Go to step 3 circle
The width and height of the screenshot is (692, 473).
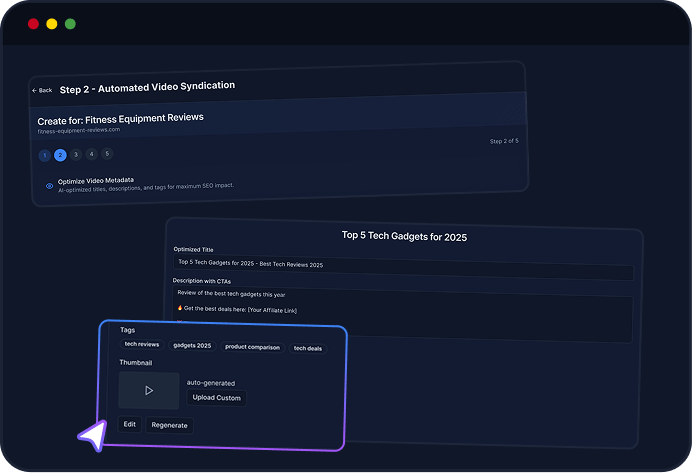[x=76, y=155]
